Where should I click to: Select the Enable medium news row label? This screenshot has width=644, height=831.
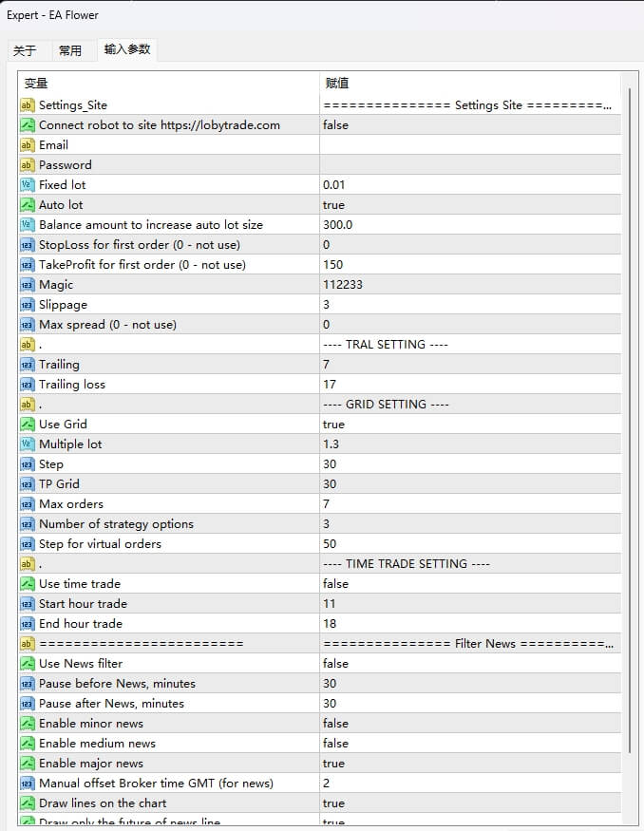tap(98, 744)
